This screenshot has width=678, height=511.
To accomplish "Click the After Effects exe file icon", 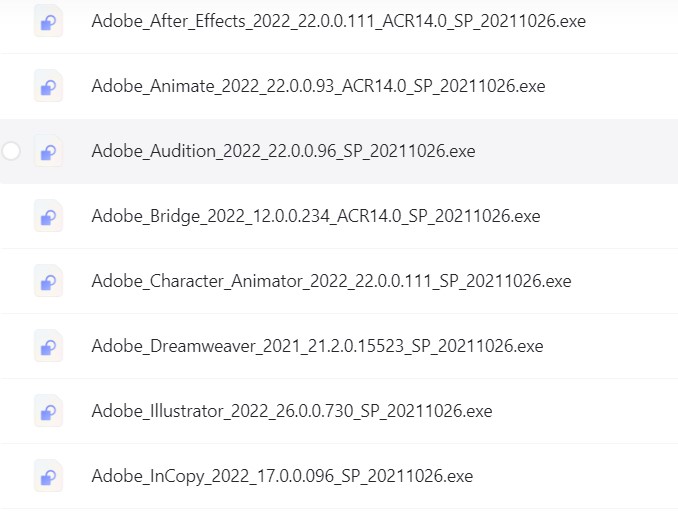I will (48, 21).
